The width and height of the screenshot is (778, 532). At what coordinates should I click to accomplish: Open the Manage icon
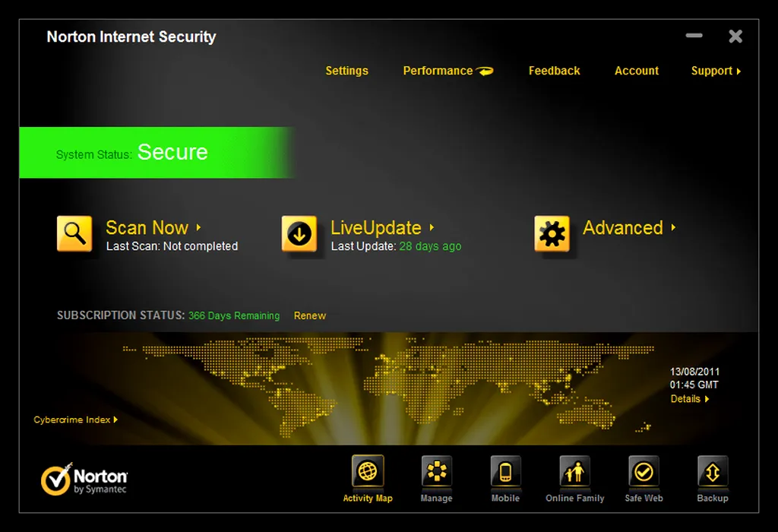click(437, 471)
